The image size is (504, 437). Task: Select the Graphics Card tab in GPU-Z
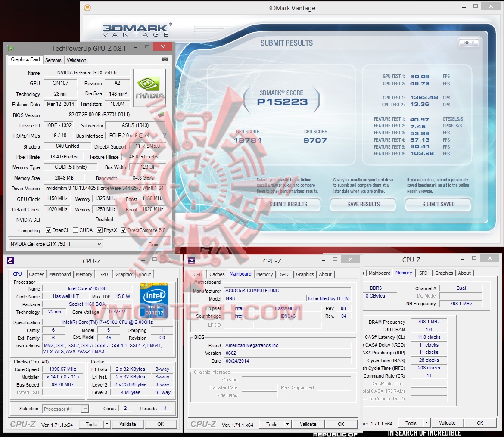pos(25,59)
